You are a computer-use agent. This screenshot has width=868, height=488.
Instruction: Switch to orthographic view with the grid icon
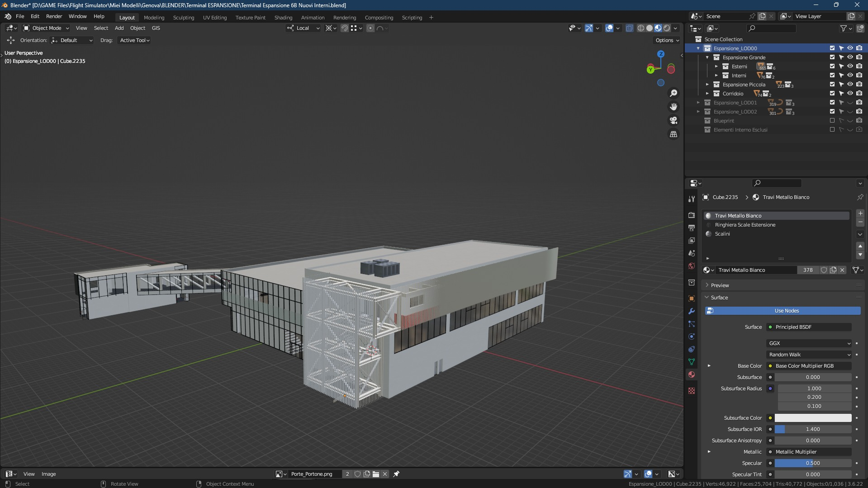[674, 134]
